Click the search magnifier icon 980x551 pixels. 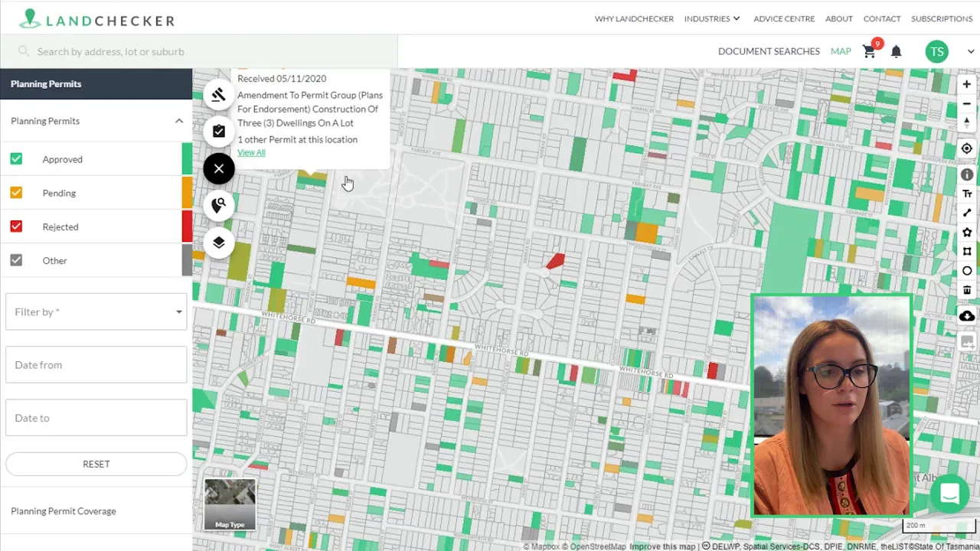[x=23, y=51]
